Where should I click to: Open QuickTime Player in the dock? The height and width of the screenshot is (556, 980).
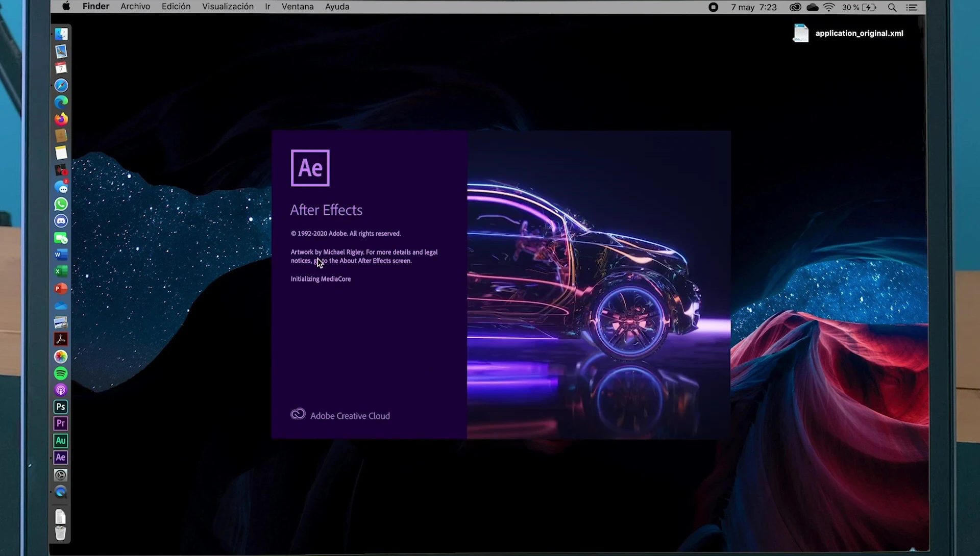pyautogui.click(x=61, y=492)
